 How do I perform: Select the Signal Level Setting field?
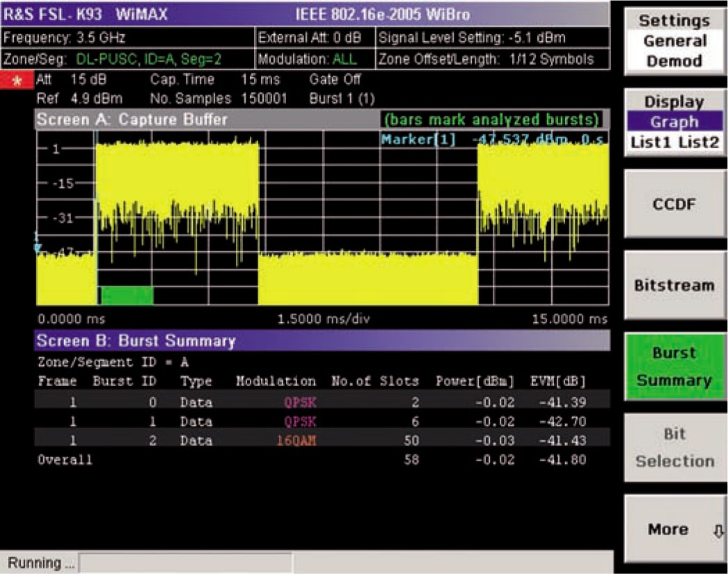(x=493, y=38)
